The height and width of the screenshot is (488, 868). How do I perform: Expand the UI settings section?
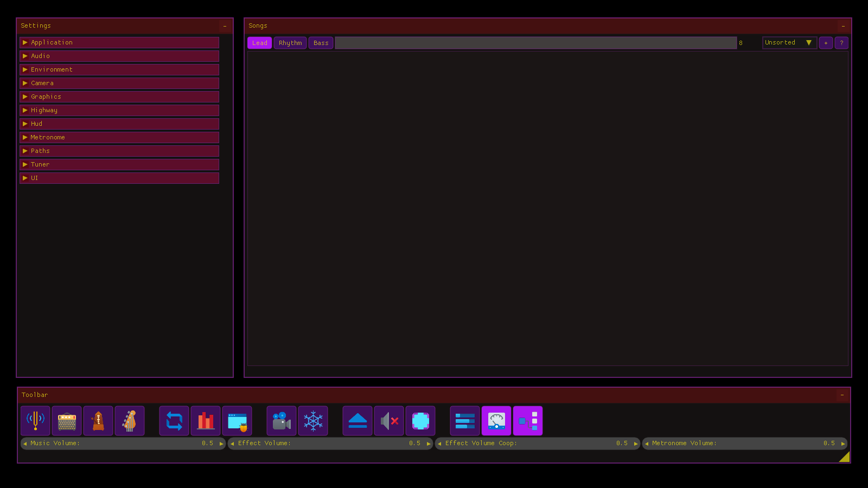pyautogui.click(x=119, y=178)
